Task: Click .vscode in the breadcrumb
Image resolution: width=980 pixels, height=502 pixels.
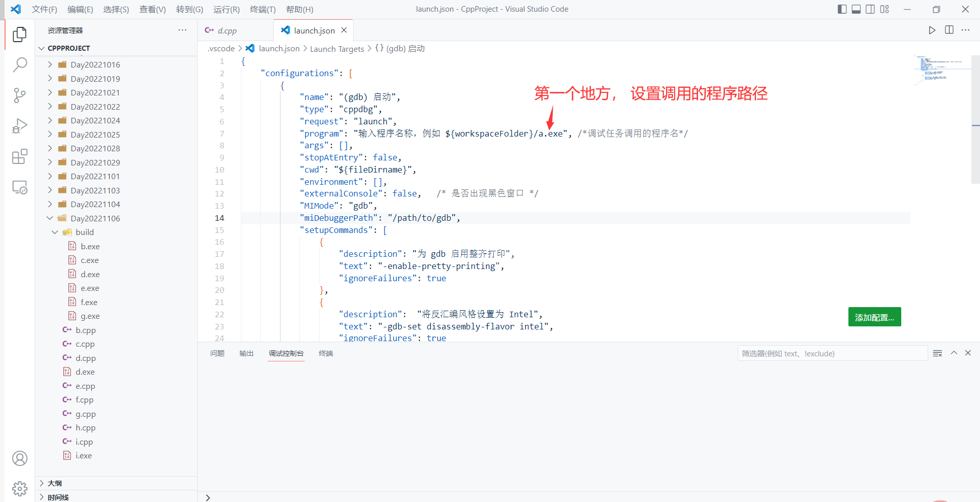Action: (x=221, y=49)
